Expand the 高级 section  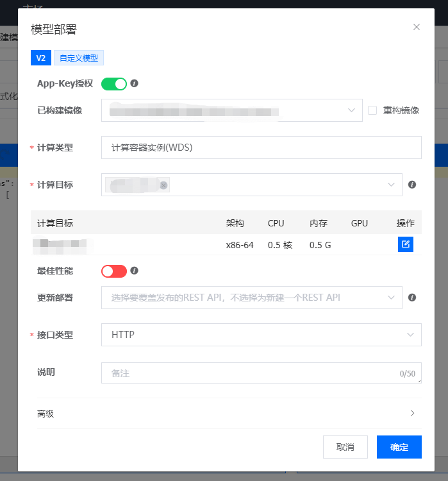pos(226,414)
